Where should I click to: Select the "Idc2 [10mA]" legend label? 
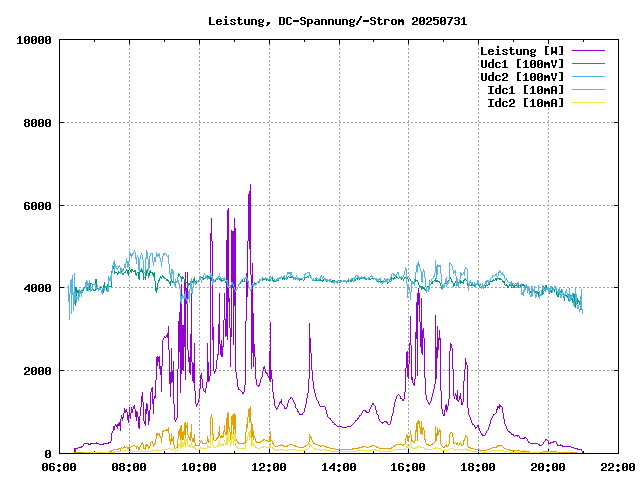(x=525, y=103)
